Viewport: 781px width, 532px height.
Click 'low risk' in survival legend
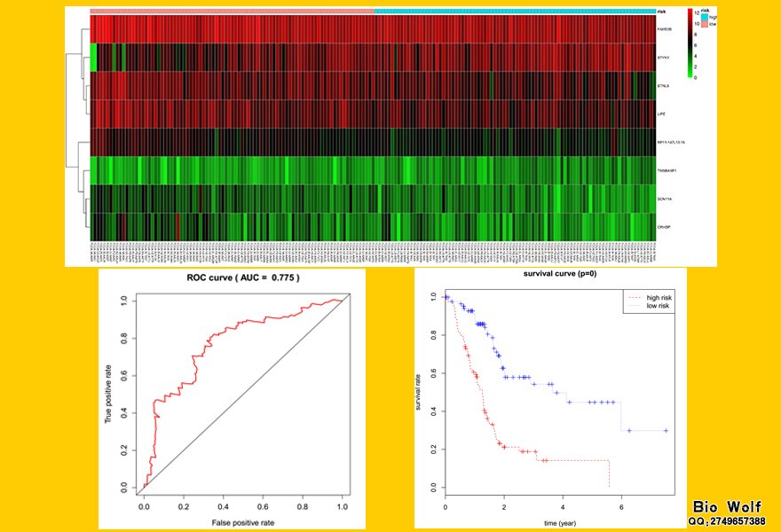click(658, 306)
